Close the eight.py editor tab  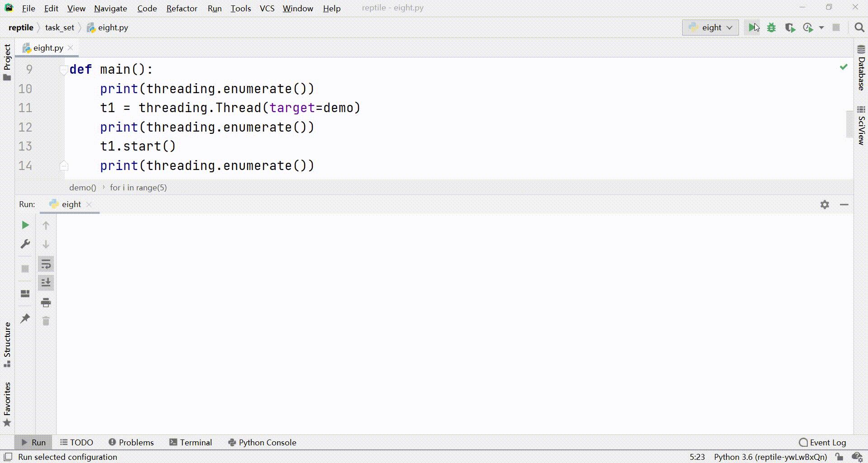[71, 47]
